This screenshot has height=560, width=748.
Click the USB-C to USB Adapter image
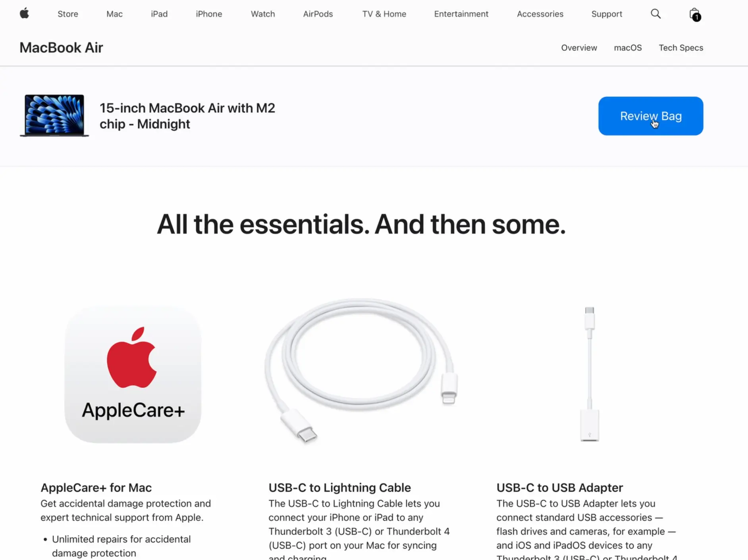(590, 374)
